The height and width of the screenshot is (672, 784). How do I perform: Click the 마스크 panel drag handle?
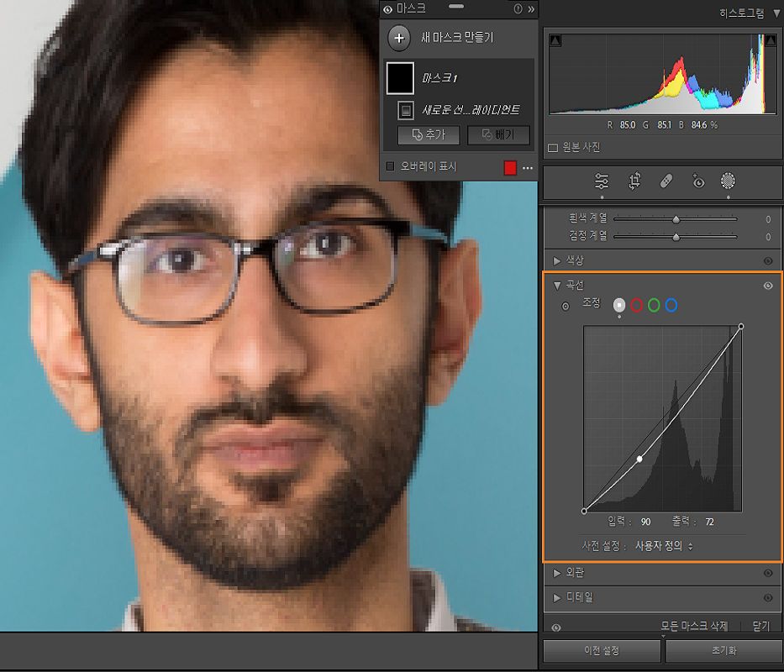pos(456,7)
